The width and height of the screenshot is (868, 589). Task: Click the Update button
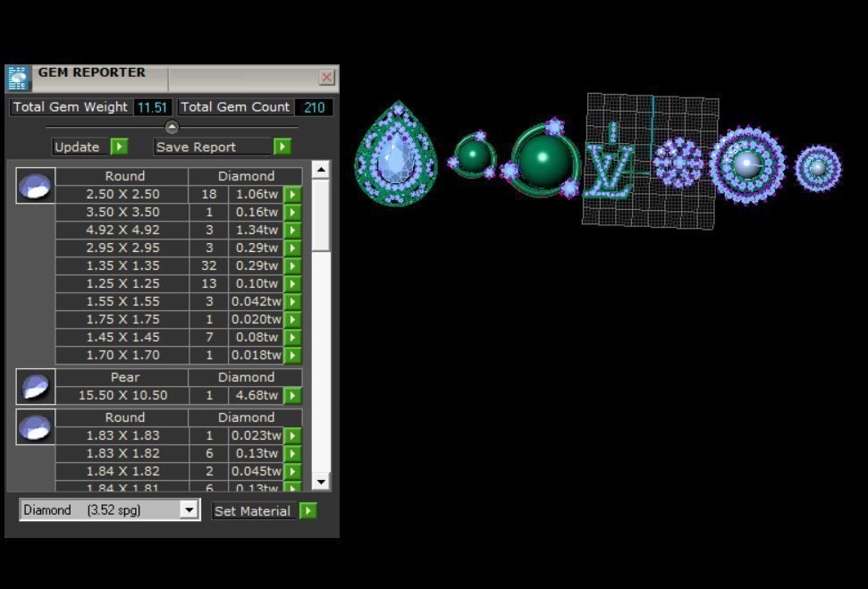(80, 147)
